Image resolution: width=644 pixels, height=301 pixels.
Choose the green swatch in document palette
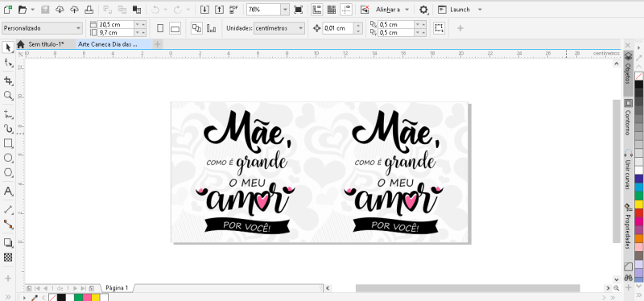(x=78, y=297)
